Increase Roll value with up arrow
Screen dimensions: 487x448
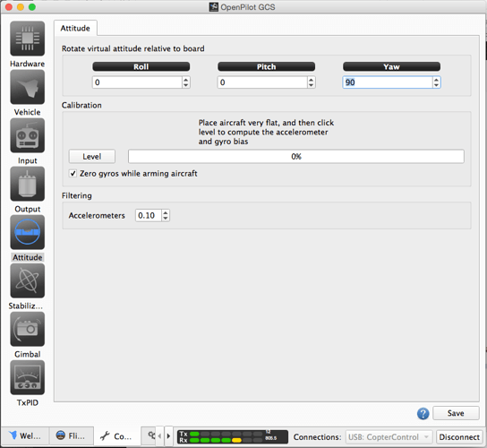click(185, 80)
